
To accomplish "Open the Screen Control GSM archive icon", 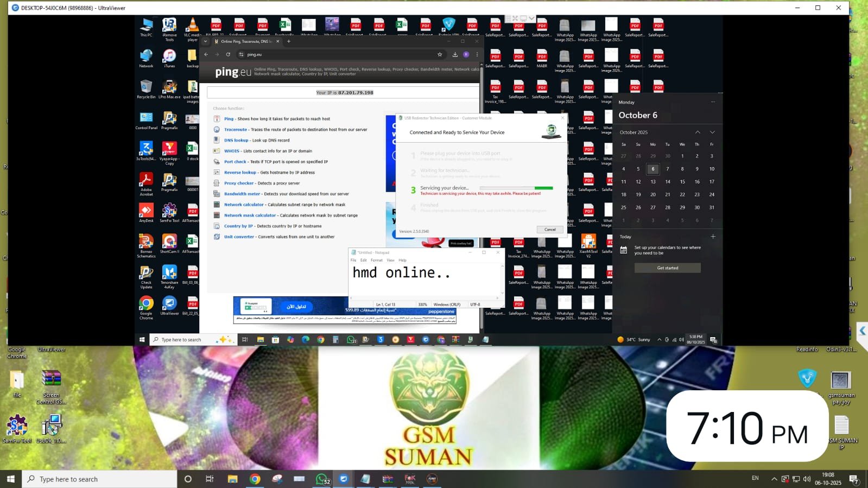I will tap(51, 379).
